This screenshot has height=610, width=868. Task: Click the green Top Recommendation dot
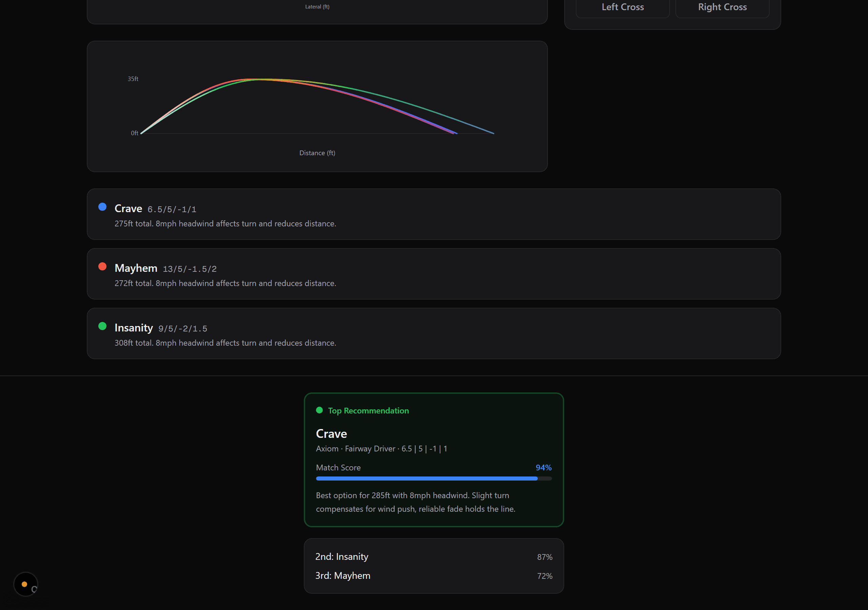pyautogui.click(x=319, y=410)
